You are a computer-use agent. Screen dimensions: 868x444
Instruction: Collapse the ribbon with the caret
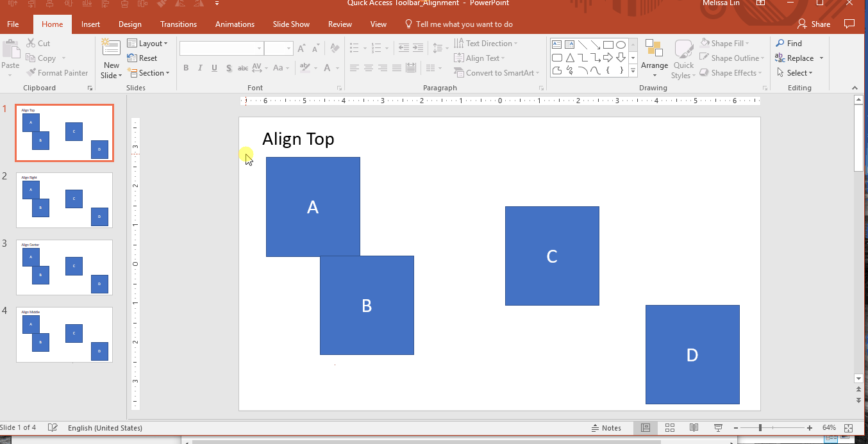855,88
